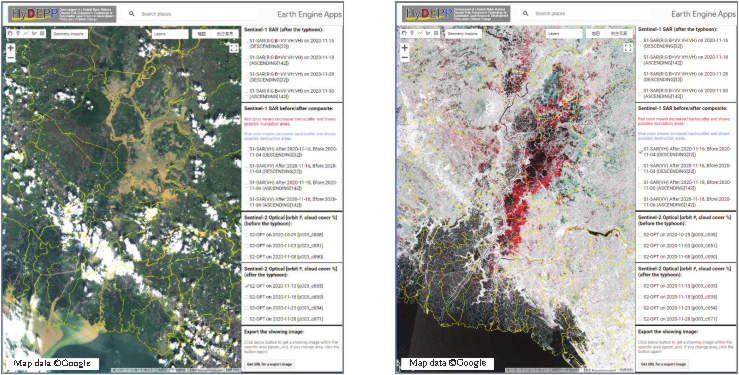Select the pan hand tool in right map

[404, 33]
